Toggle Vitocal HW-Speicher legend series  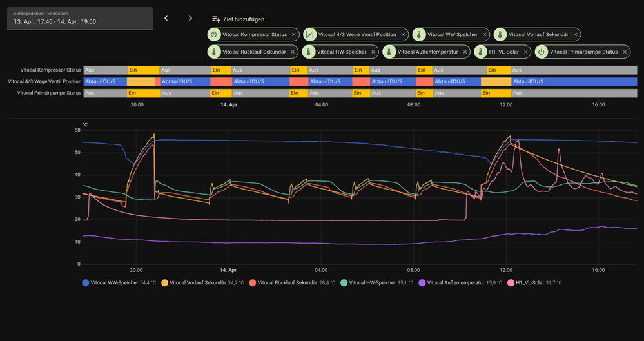point(377,282)
